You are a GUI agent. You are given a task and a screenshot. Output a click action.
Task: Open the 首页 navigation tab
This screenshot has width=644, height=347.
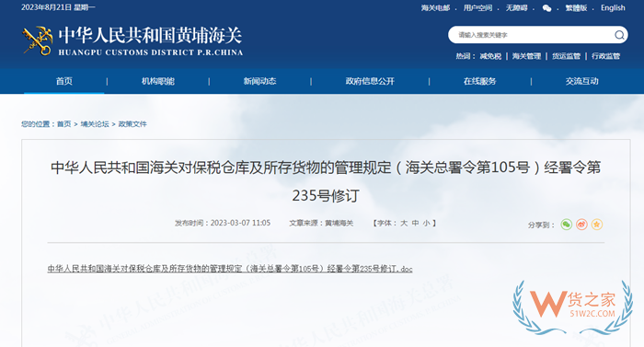click(x=64, y=81)
